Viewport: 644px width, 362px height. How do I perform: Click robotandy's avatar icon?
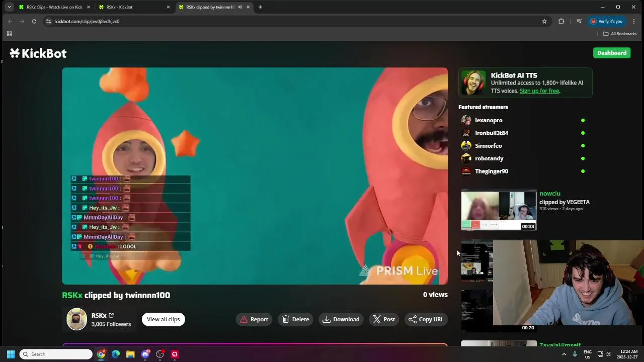pos(466,158)
